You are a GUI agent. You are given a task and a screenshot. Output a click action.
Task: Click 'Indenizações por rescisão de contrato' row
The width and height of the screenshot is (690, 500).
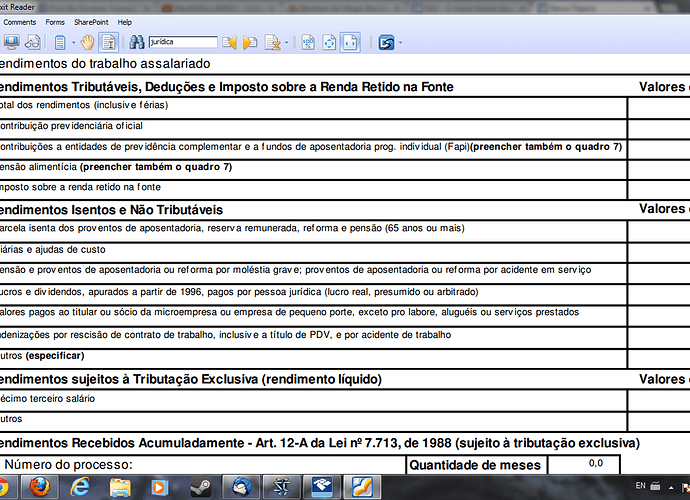pyautogui.click(x=225, y=335)
